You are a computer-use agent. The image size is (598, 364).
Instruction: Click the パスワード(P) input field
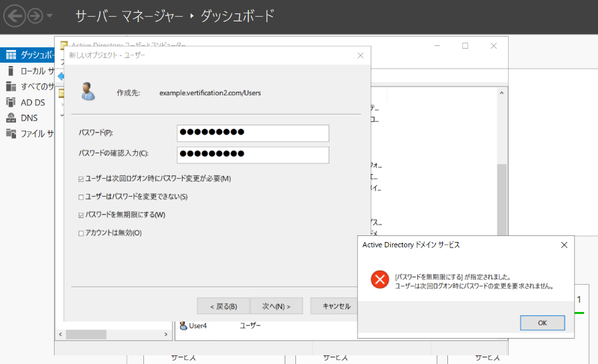click(253, 133)
